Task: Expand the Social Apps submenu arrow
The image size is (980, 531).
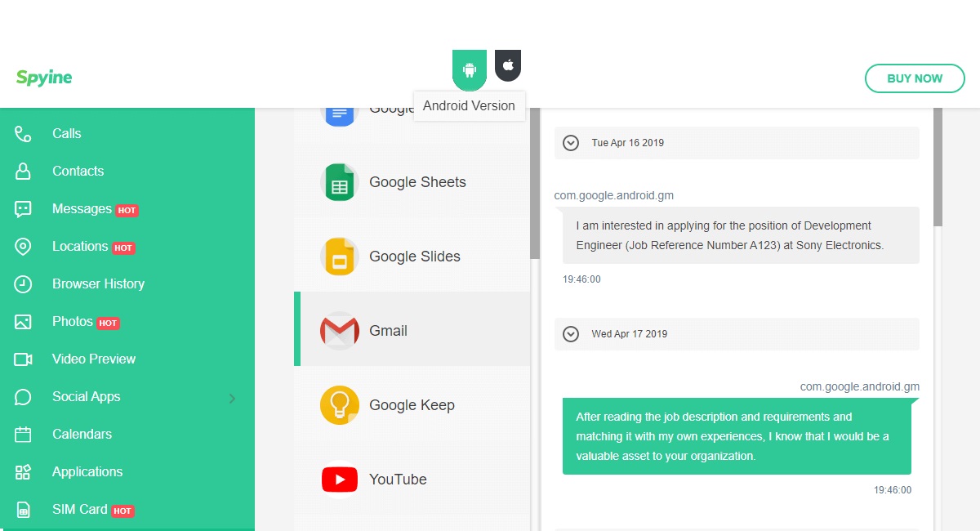Action: 232,399
